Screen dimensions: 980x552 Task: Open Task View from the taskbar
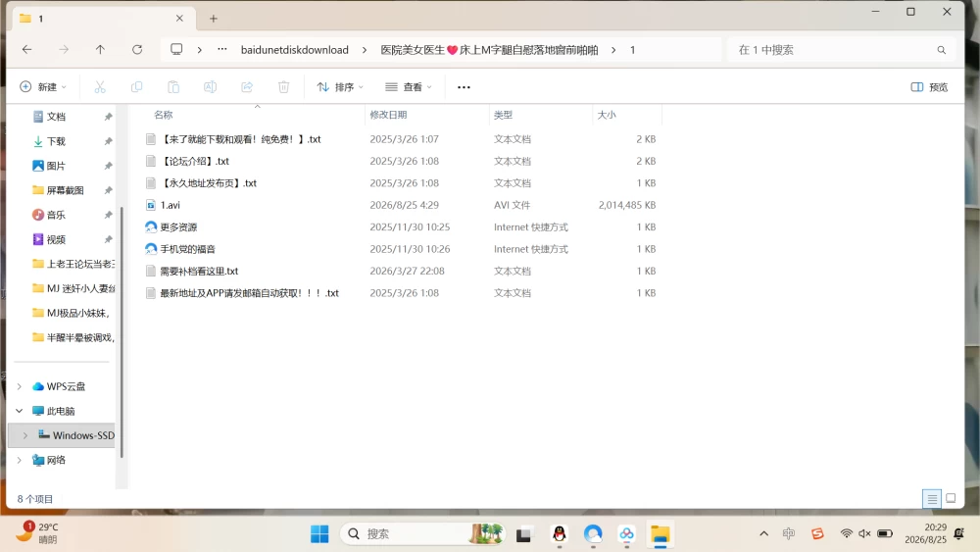(523, 534)
